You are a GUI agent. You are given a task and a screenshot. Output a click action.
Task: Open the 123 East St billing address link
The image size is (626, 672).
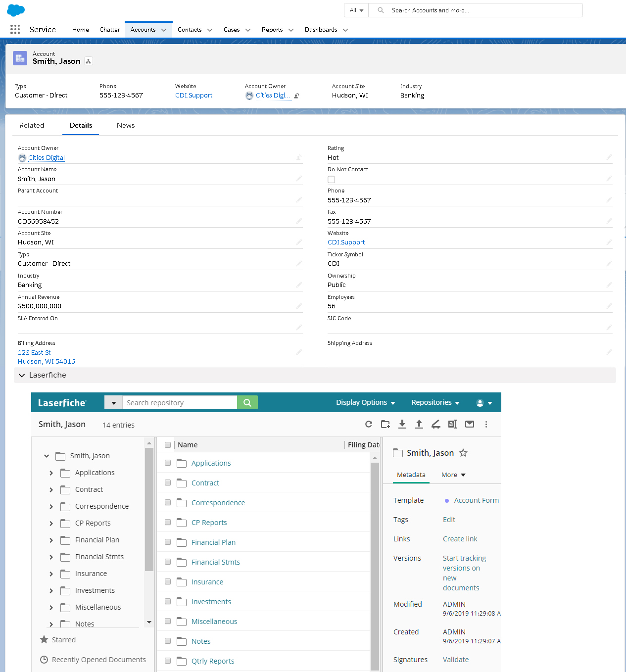tap(34, 353)
